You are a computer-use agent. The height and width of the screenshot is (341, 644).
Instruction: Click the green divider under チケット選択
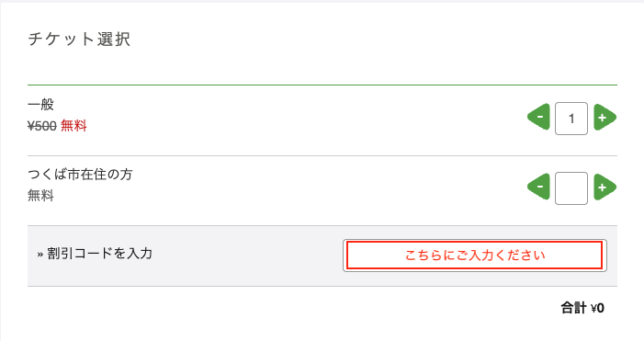click(322, 85)
